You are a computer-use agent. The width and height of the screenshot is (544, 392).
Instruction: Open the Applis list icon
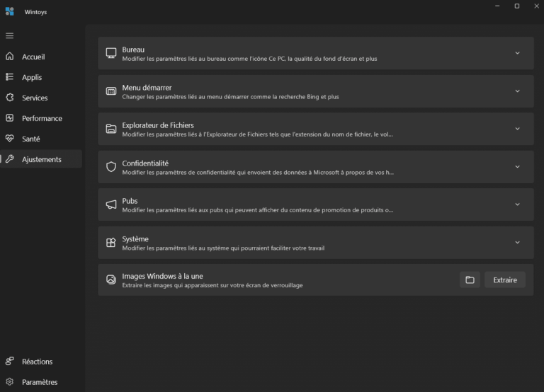point(9,77)
